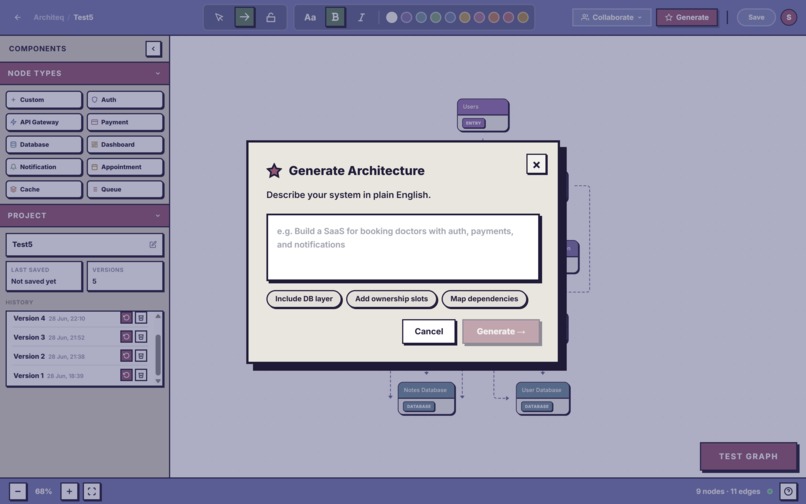
Task: Add a Cache node
Action: pos(44,189)
